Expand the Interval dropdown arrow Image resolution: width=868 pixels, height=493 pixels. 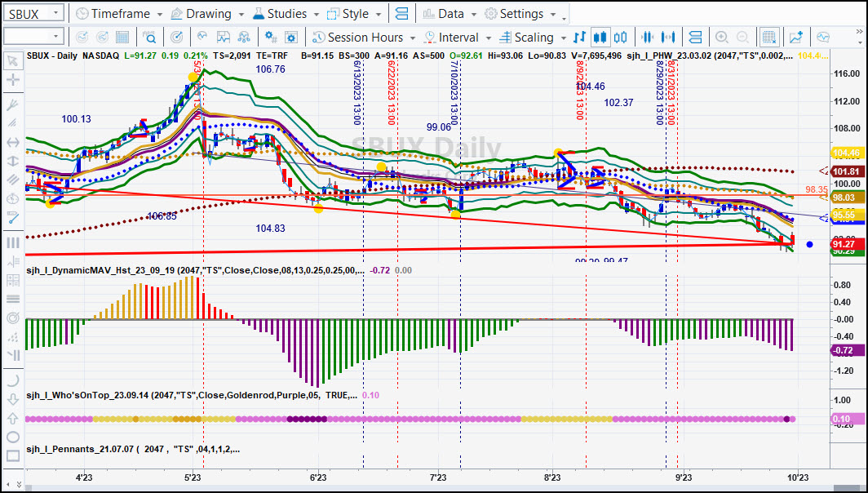[488, 38]
